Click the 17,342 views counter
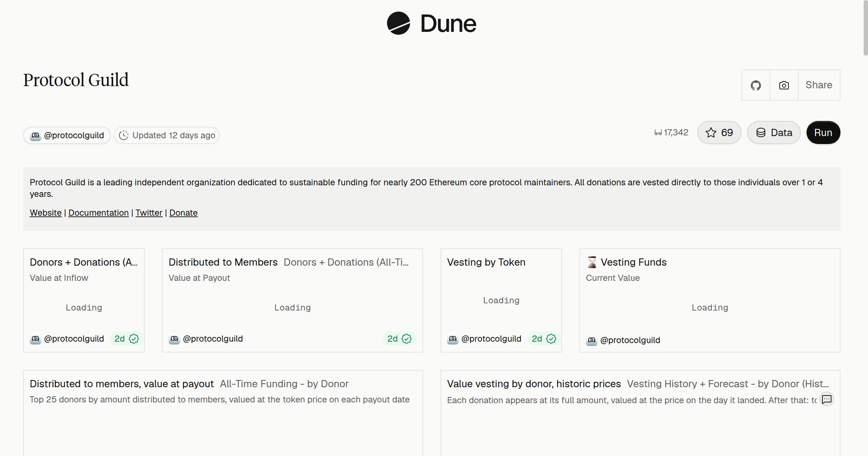868x456 pixels. click(671, 132)
